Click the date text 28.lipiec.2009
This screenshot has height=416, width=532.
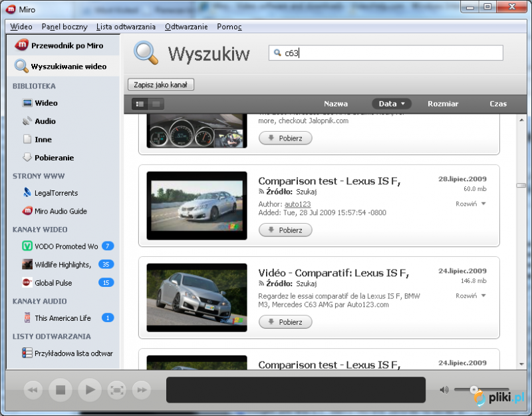[462, 179]
